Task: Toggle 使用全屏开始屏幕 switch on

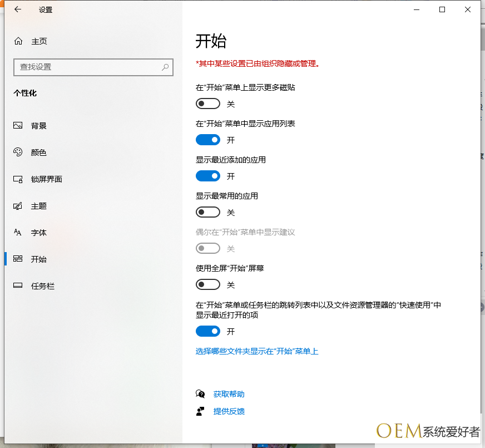Action: coord(208,285)
